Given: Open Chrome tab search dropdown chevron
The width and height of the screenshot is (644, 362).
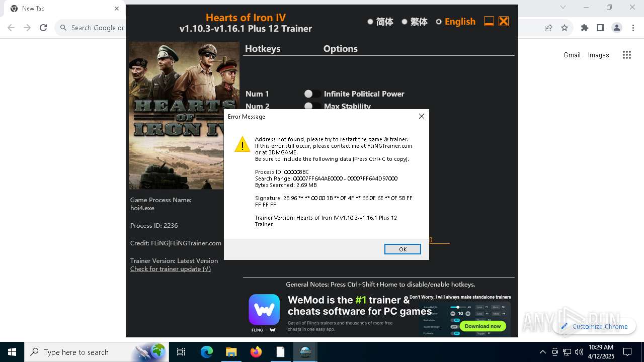Looking at the screenshot, I should tap(563, 7).
